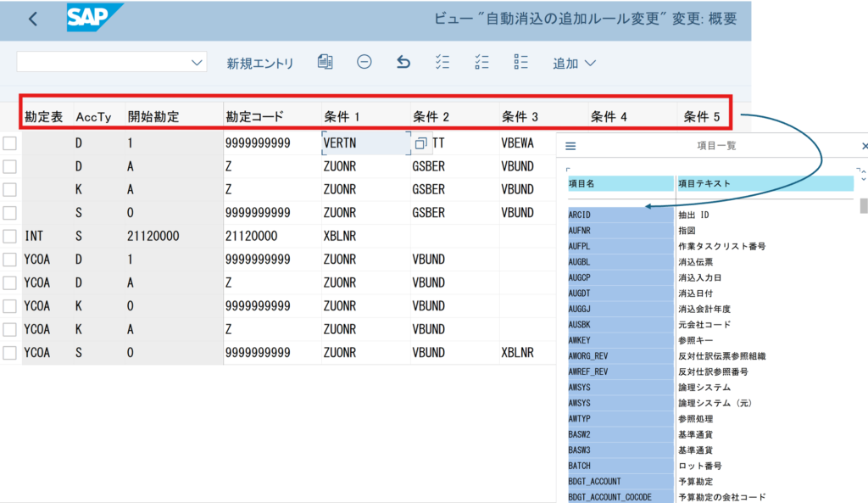Select checkbox of row D 1 VERTN
868x503 pixels.
pos(9,143)
